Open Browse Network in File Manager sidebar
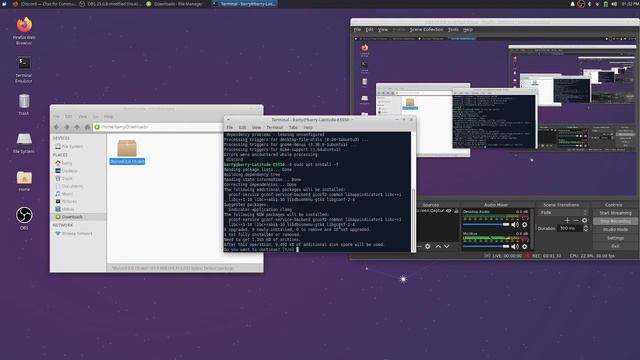The width and height of the screenshot is (640, 360). (x=74, y=234)
